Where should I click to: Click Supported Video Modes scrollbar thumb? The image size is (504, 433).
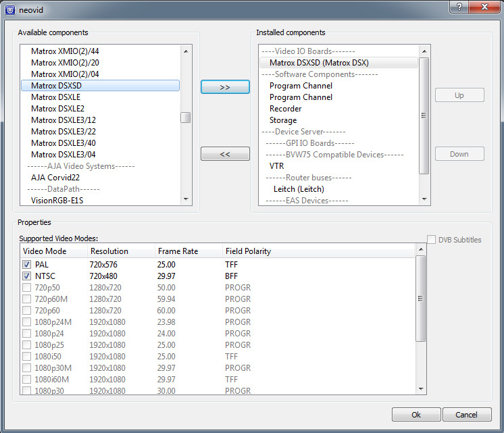point(420,299)
